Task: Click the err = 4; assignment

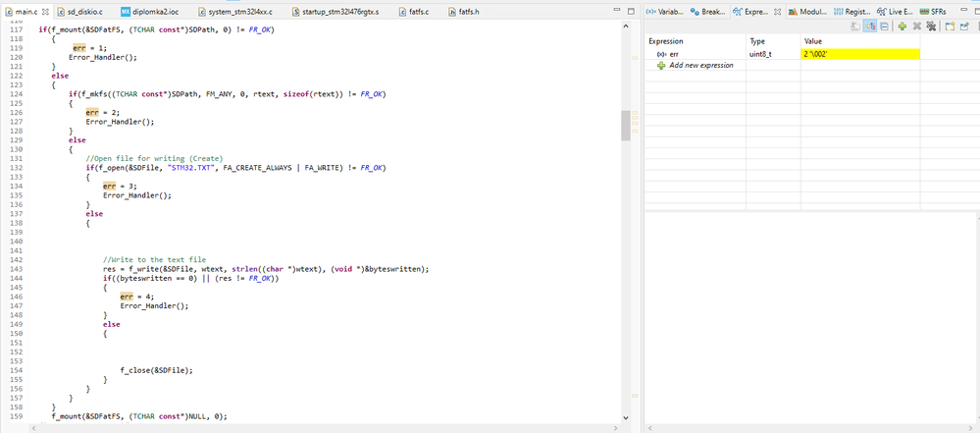Action: pos(135,297)
